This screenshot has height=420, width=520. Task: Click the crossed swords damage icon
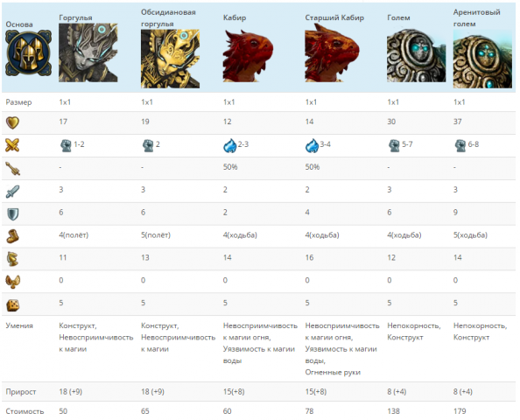click(x=12, y=145)
